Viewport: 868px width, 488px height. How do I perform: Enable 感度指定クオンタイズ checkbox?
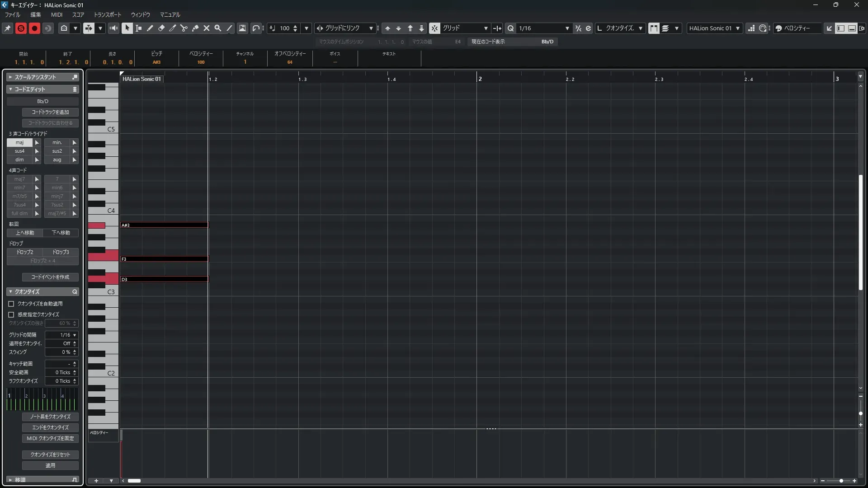pos(11,314)
